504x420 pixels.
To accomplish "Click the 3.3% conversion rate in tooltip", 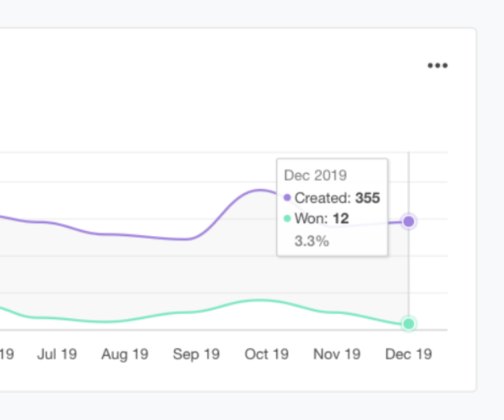I will [x=311, y=241].
